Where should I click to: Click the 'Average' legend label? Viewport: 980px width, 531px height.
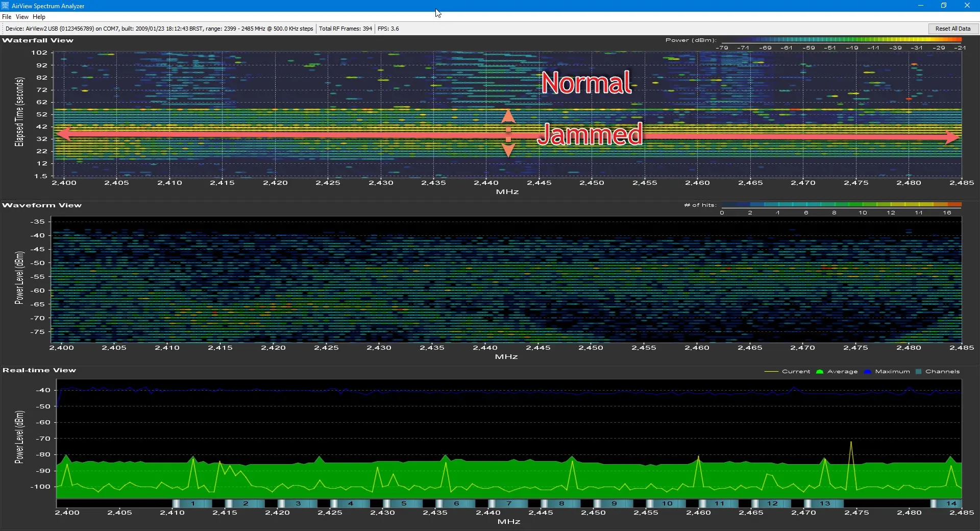coord(843,372)
